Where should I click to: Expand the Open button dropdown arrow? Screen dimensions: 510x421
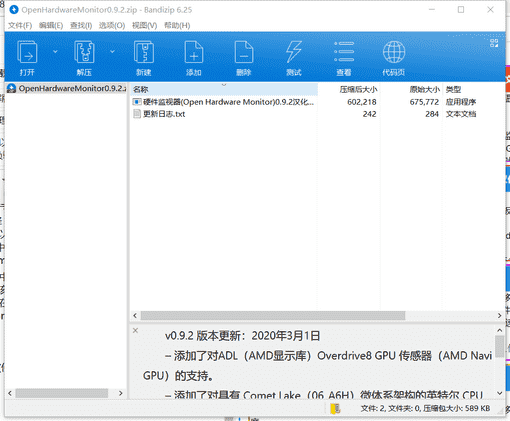(x=55, y=52)
